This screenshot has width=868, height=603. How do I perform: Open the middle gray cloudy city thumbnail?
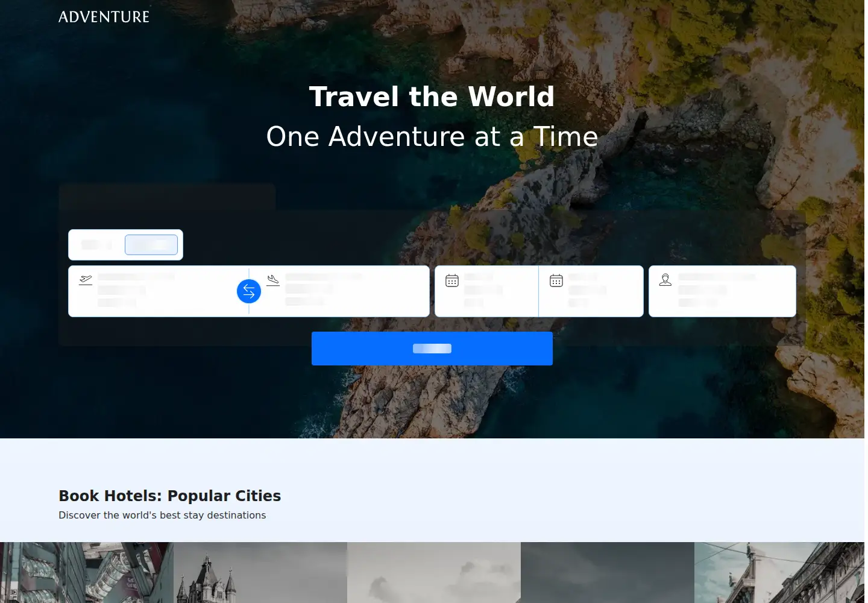(x=434, y=572)
